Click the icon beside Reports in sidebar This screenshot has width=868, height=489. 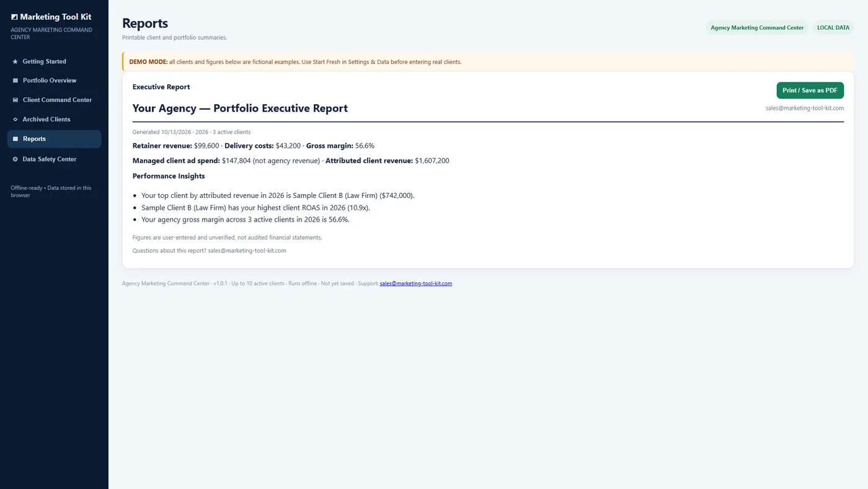pos(15,139)
